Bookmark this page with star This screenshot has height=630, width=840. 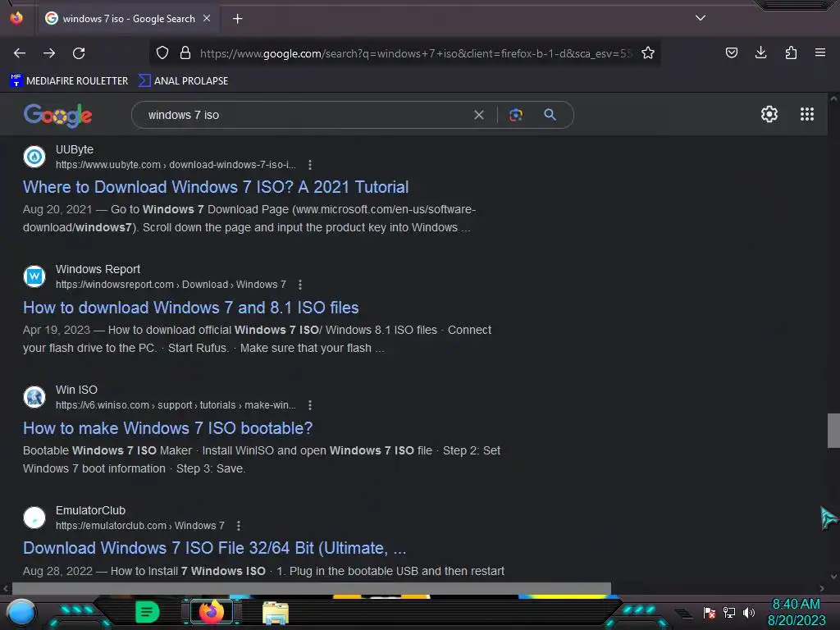tap(648, 52)
